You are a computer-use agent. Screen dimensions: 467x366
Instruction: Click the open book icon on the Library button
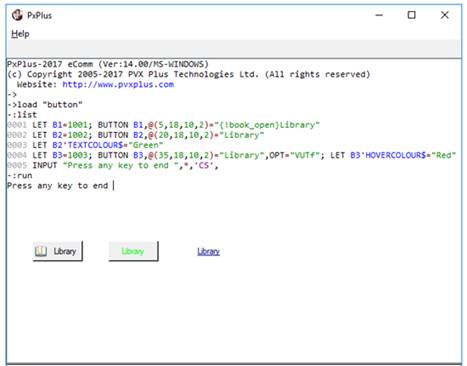(41, 251)
